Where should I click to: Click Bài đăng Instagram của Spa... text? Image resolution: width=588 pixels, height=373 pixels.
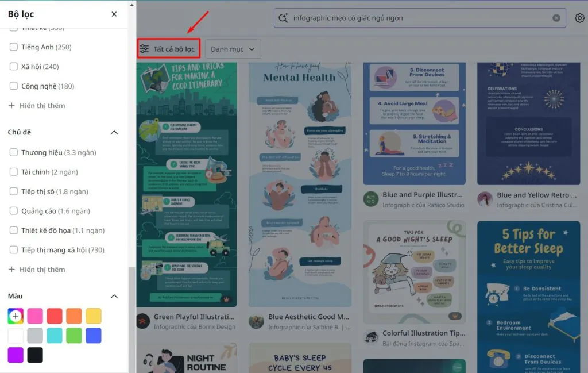pyautogui.click(x=423, y=344)
